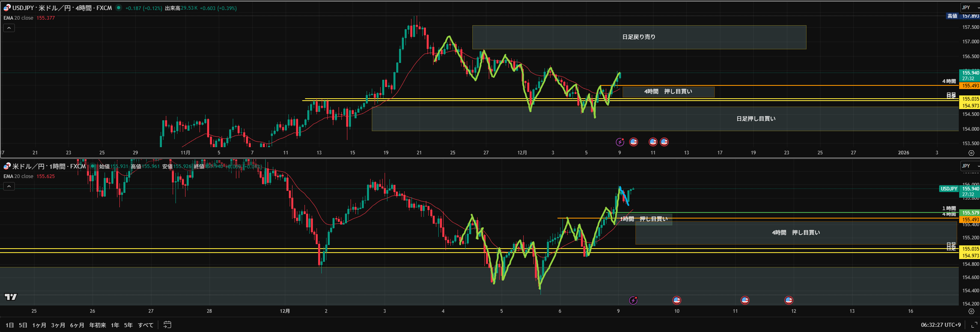Click the EMA 20 close label on top chart
Screen dimensions: 980x332
point(18,18)
